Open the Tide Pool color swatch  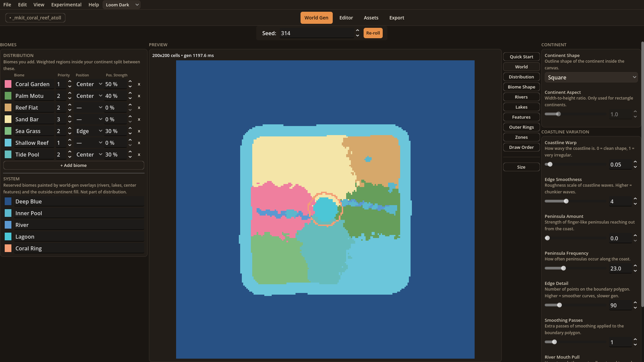click(8, 155)
